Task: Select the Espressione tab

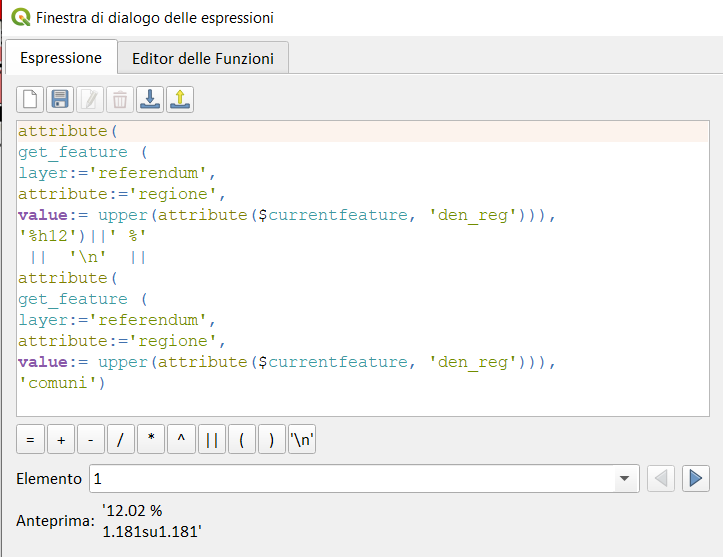Action: tap(61, 58)
